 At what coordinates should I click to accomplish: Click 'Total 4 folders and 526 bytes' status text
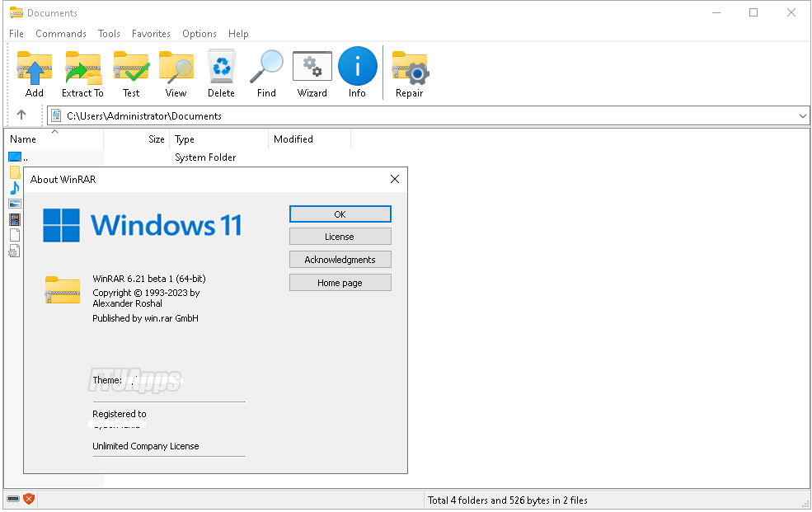click(508, 500)
